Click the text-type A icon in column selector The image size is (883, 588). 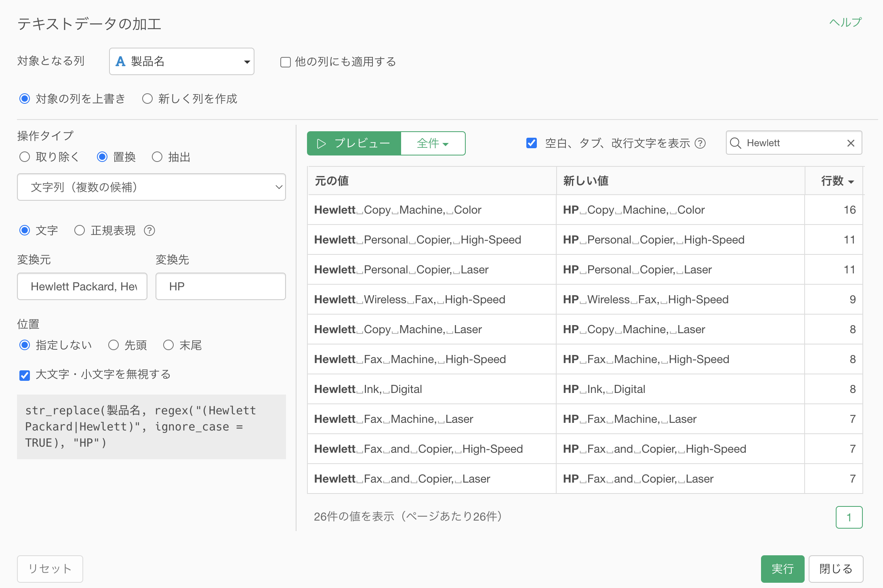[x=120, y=61]
